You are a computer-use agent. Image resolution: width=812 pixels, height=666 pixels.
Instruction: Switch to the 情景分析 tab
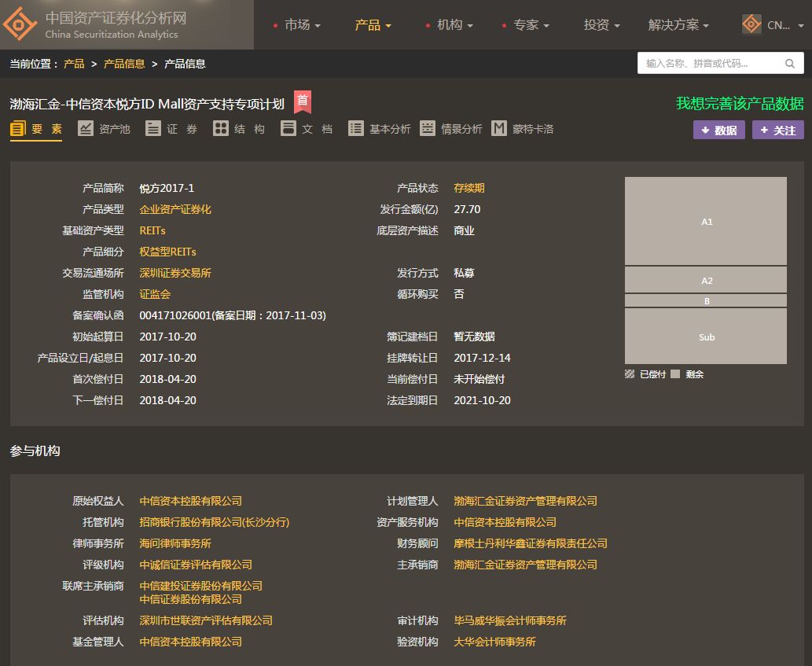coord(451,129)
